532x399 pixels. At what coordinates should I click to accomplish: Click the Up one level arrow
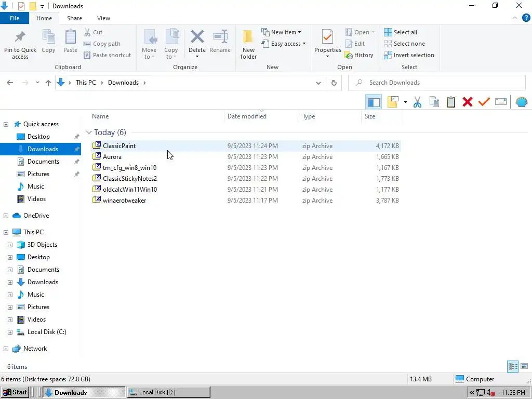48,83
